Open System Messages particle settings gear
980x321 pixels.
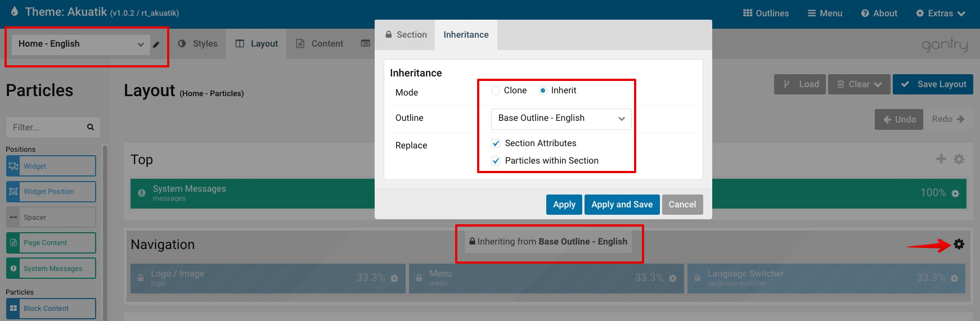[955, 193]
